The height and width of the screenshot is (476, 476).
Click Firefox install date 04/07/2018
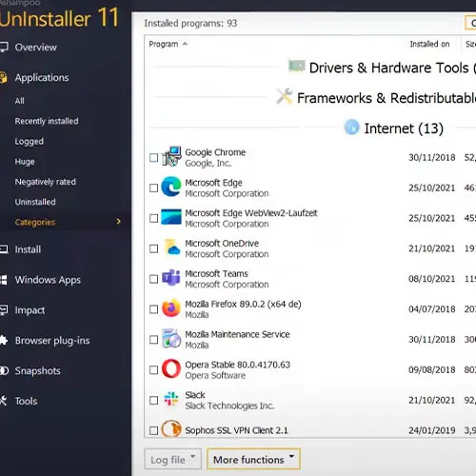point(431,309)
